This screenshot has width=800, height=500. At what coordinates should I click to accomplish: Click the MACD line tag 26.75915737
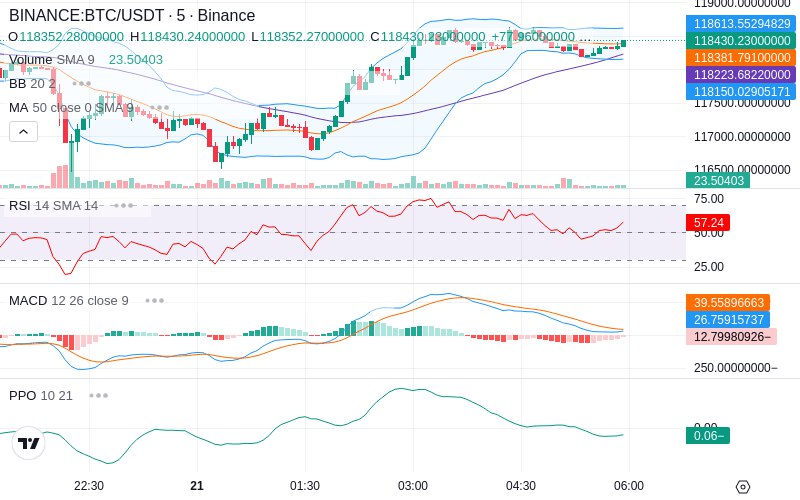(728, 319)
